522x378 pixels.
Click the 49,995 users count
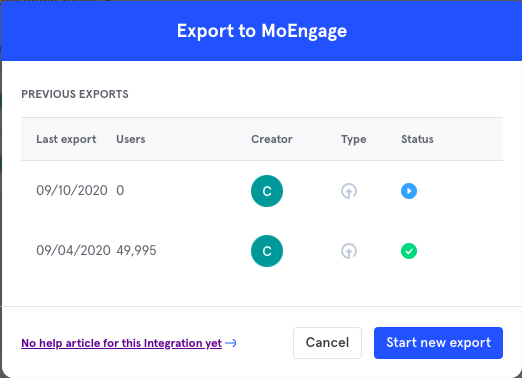pyautogui.click(x=136, y=251)
